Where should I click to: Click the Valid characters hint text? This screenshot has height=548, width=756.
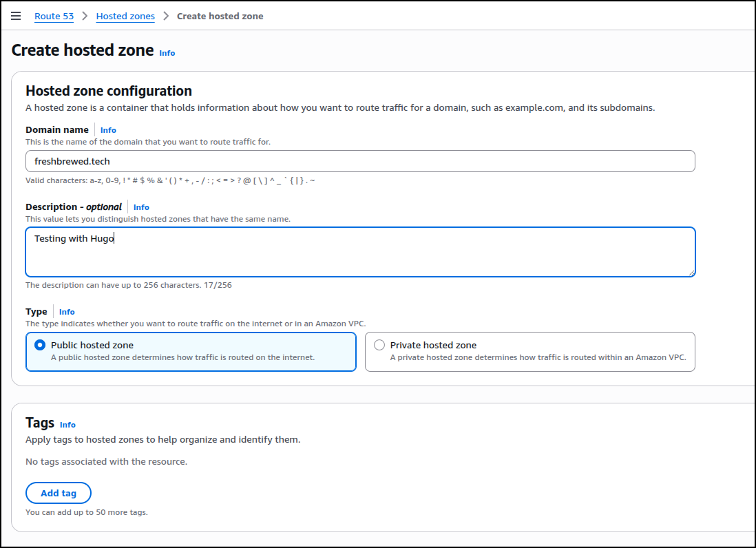170,181
